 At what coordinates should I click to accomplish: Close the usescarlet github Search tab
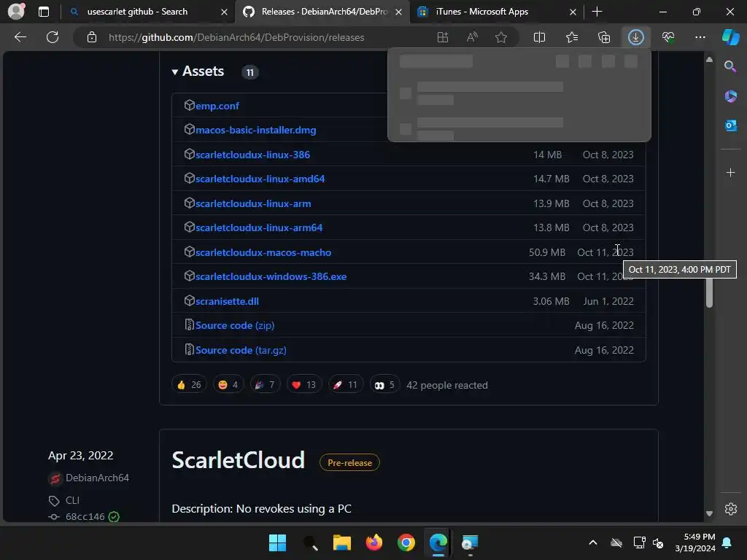point(224,12)
